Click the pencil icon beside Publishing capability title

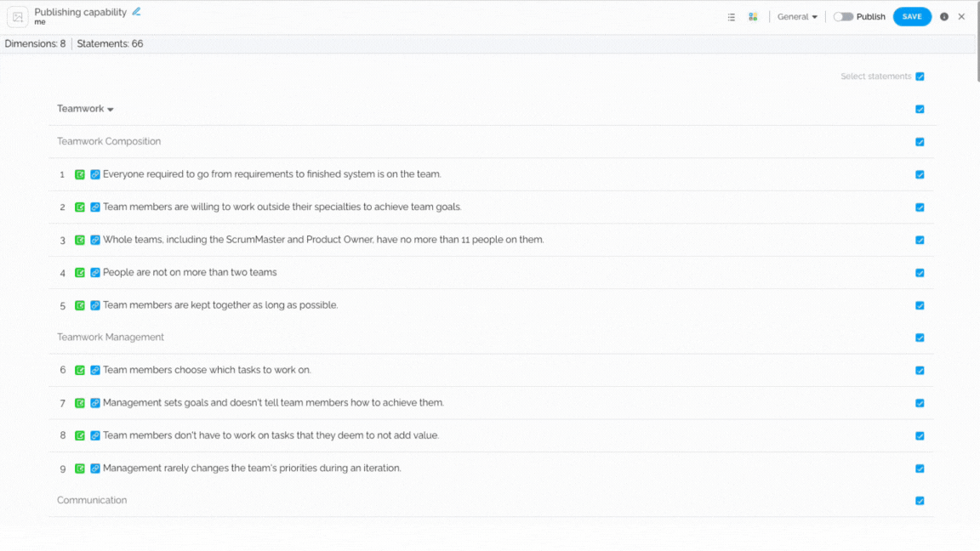point(136,12)
